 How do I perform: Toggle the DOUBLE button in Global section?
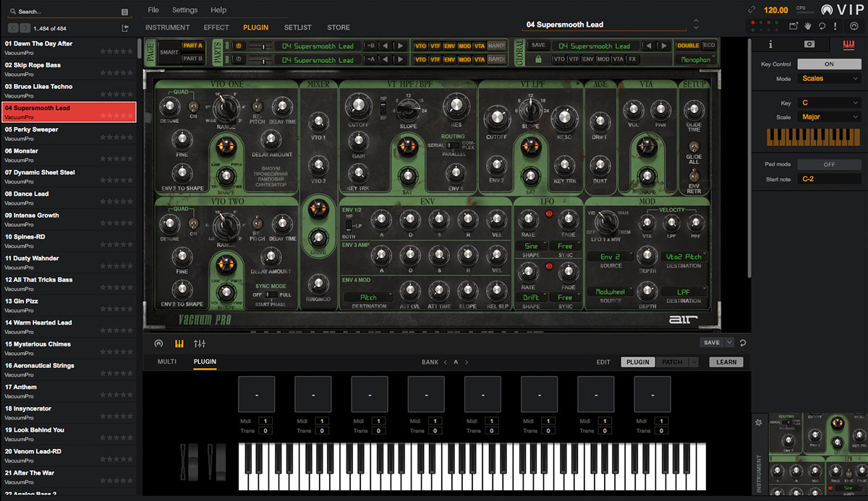(x=688, y=46)
